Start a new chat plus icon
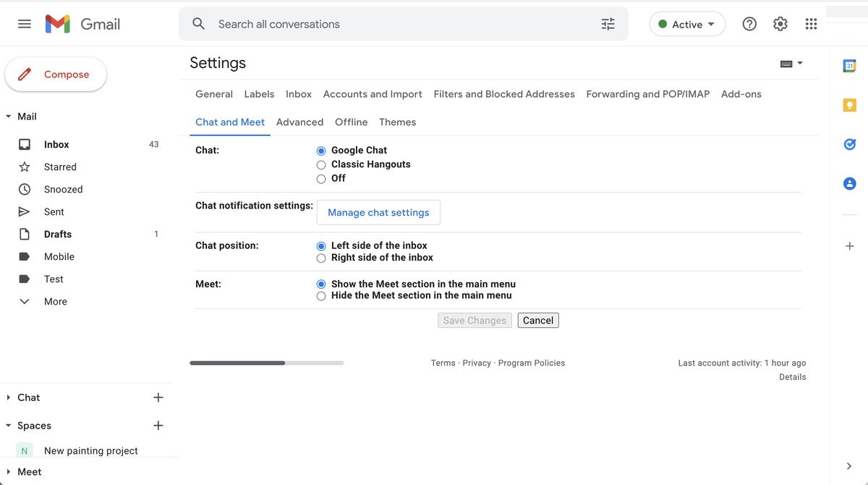 [x=158, y=397]
